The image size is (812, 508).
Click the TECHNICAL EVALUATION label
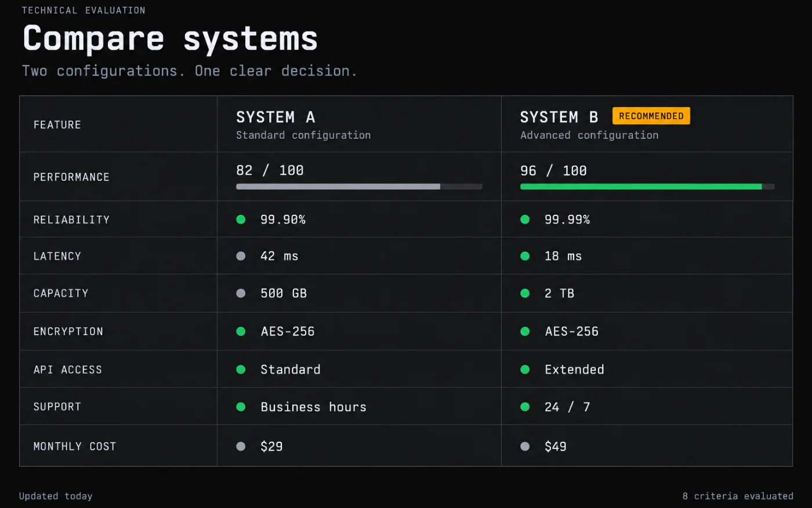[84, 10]
